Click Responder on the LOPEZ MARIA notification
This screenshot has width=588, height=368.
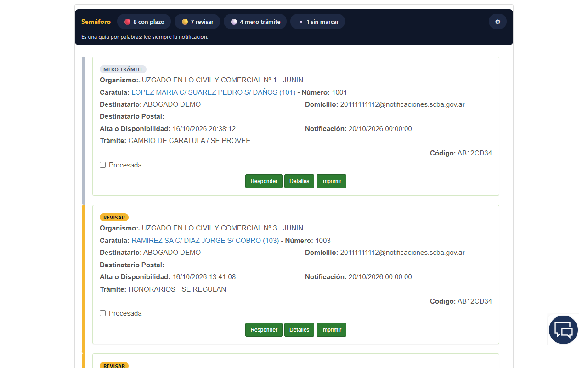click(x=264, y=181)
